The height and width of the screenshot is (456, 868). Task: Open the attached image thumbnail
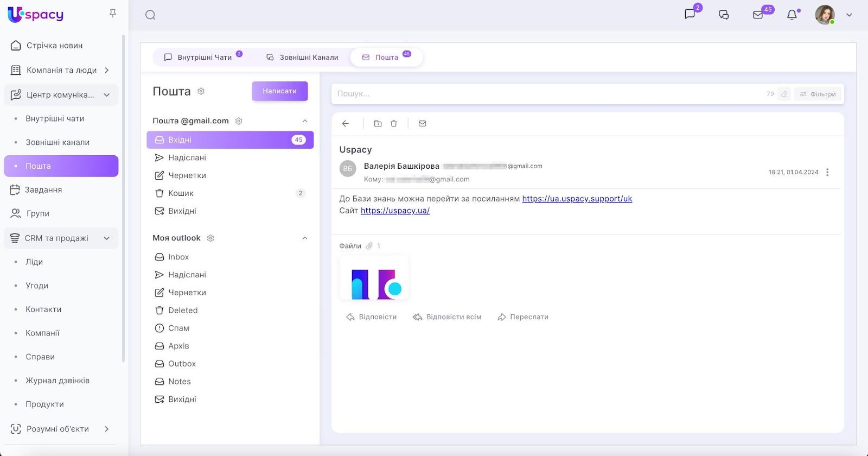(x=374, y=278)
